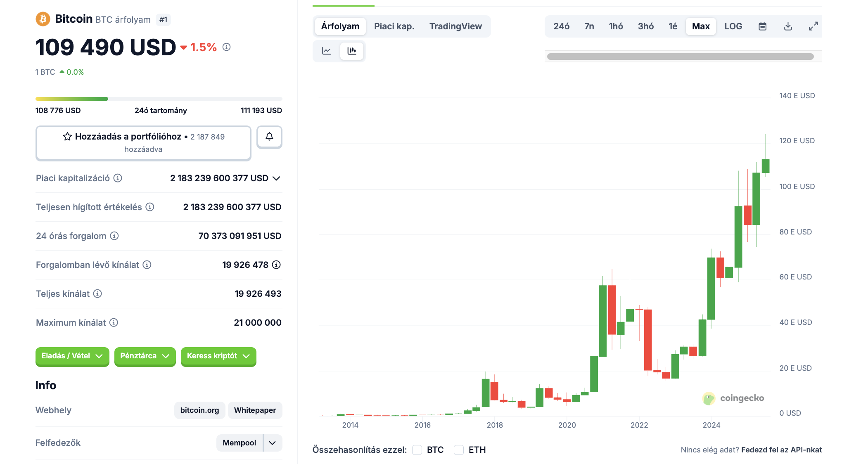Viewport: 868px width, 464px height.
Task: Expand chart to fullscreen
Action: pyautogui.click(x=813, y=26)
